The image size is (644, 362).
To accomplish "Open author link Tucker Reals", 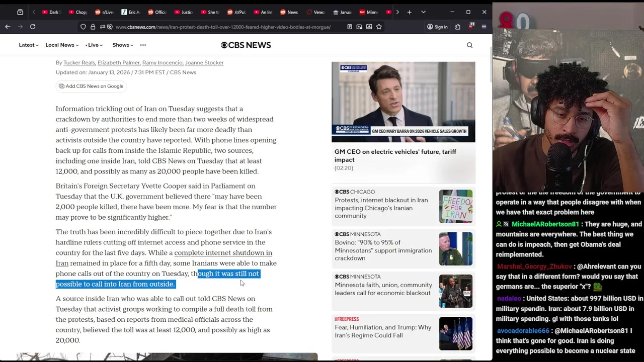I will pos(79,63).
